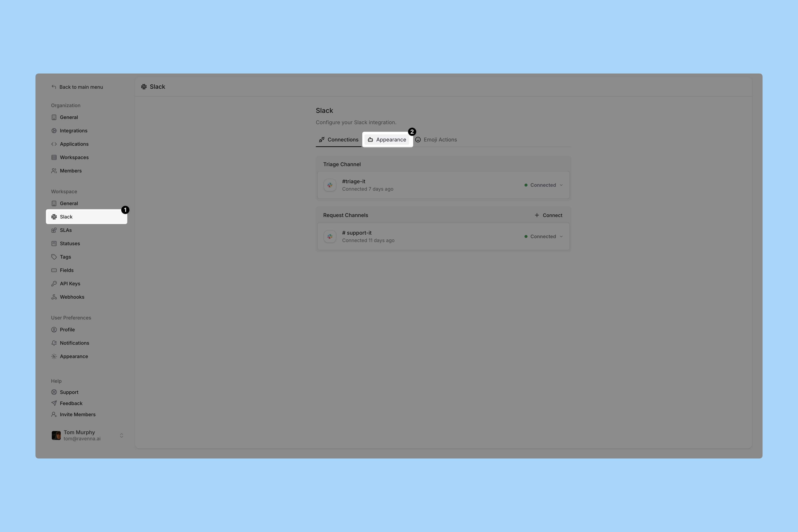
Task: Open SLAs workspace settings
Action: [66, 230]
